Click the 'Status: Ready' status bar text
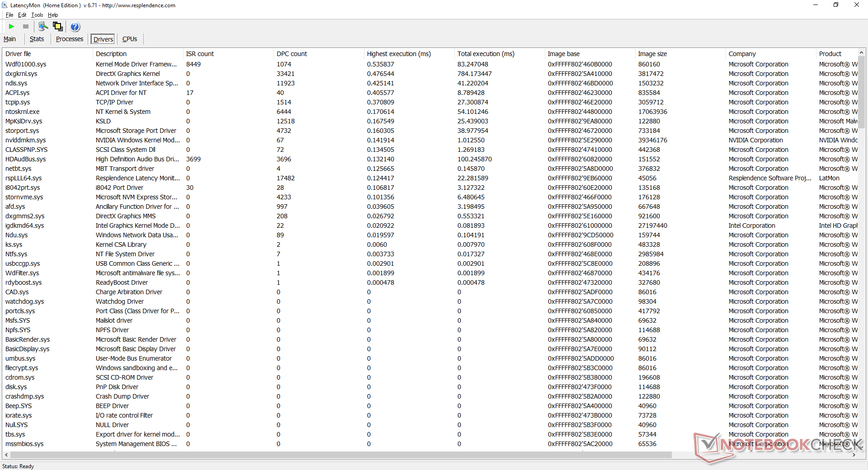This screenshot has width=868, height=470. tap(18, 466)
